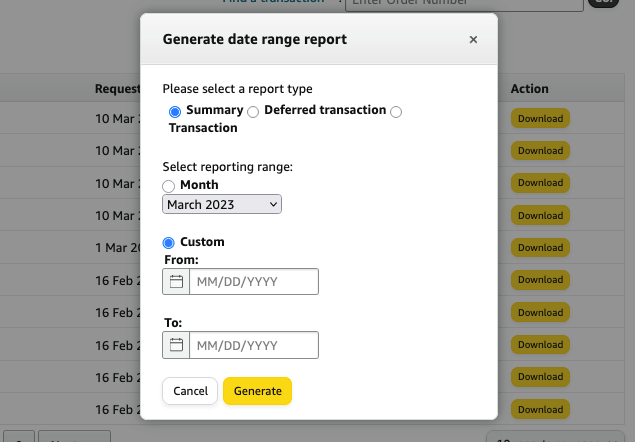
Task: Open the From date calendar icon
Action: (176, 282)
